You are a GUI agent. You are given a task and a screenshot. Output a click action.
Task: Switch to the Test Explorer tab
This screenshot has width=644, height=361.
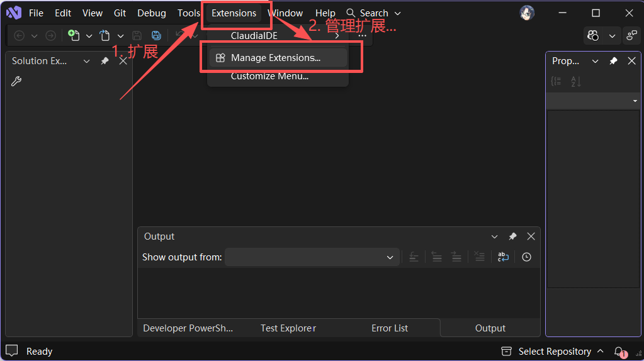pos(288,328)
